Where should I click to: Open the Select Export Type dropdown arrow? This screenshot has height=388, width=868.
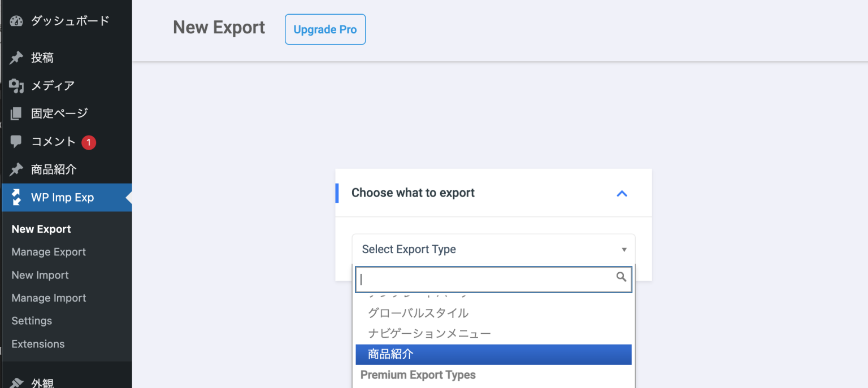(624, 249)
